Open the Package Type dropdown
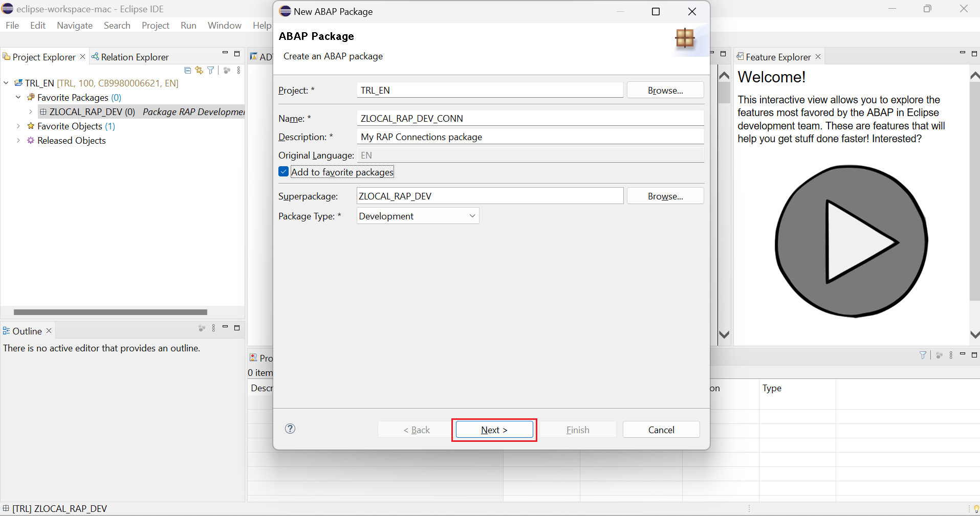 tap(418, 216)
